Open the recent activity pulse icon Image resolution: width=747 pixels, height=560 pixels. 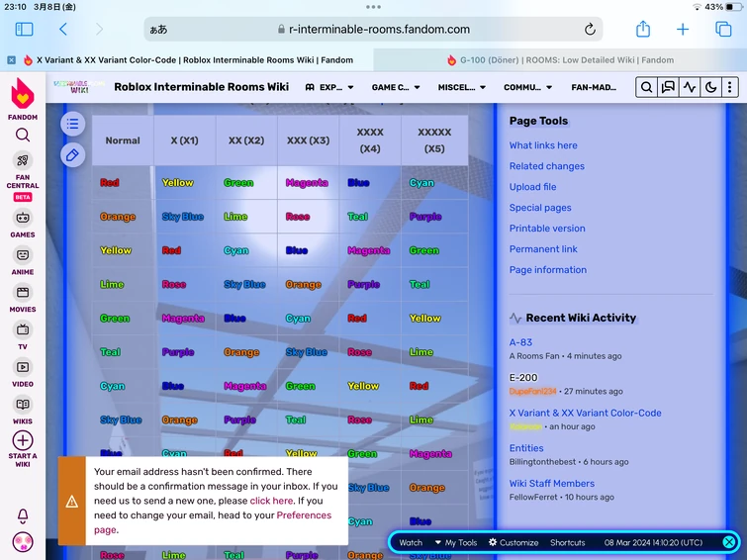[x=690, y=87]
